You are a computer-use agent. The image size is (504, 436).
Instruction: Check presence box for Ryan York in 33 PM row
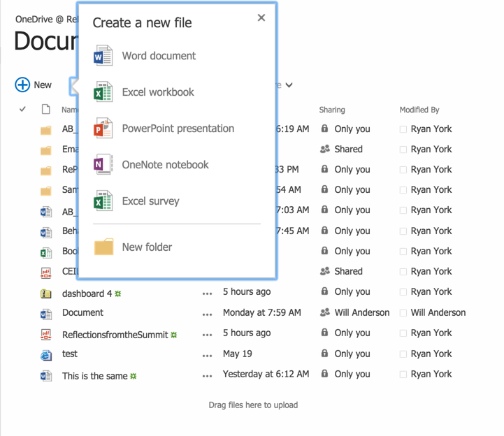(403, 170)
